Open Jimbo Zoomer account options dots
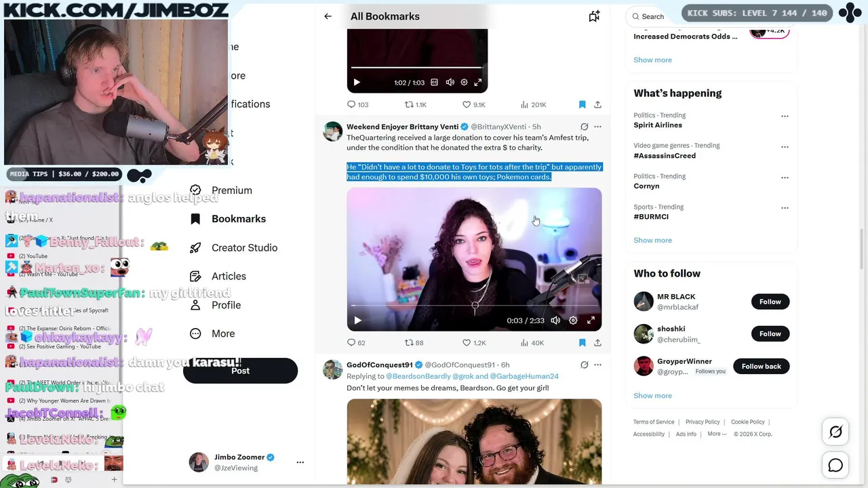Viewport: 868px width, 488px height. tap(300, 462)
